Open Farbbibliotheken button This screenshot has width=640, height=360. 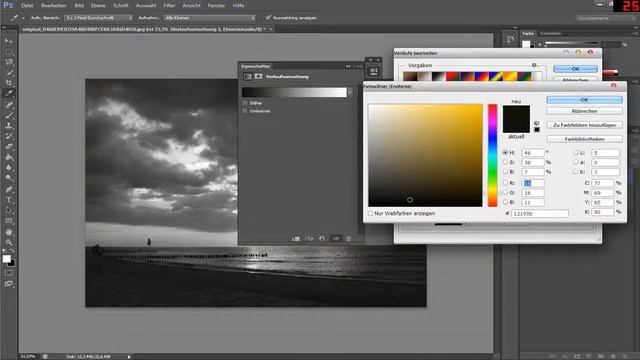584,139
